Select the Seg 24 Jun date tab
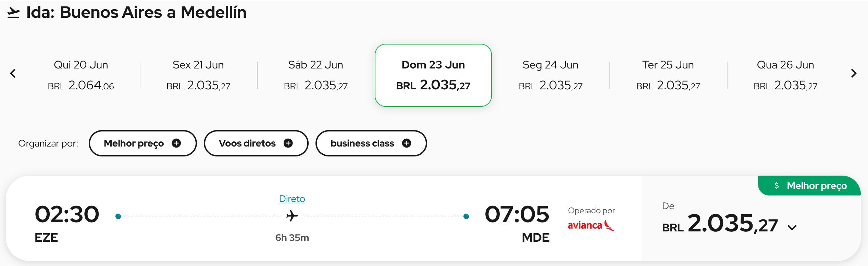The width and height of the screenshot is (868, 266). click(550, 75)
